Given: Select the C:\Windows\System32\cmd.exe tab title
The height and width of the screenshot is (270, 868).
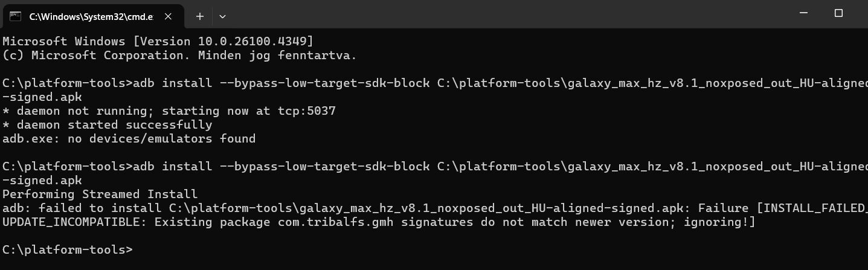Looking at the screenshot, I should [91, 17].
